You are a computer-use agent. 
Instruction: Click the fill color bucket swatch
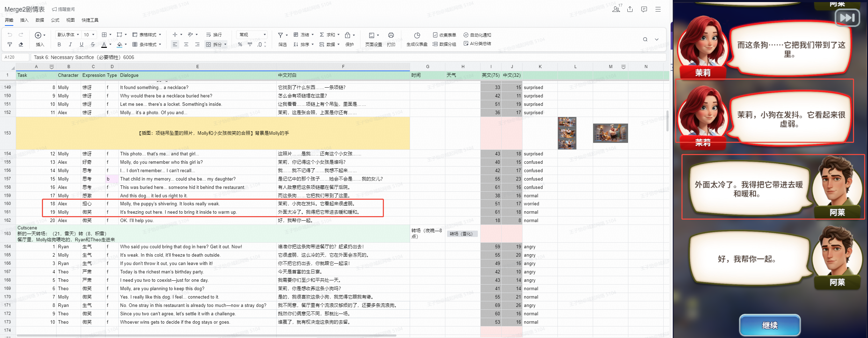(x=119, y=44)
